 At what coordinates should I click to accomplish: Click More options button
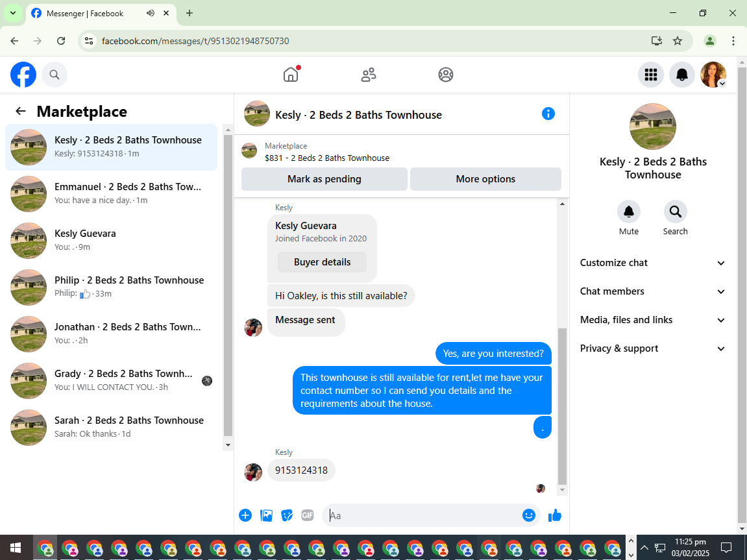pyautogui.click(x=485, y=179)
